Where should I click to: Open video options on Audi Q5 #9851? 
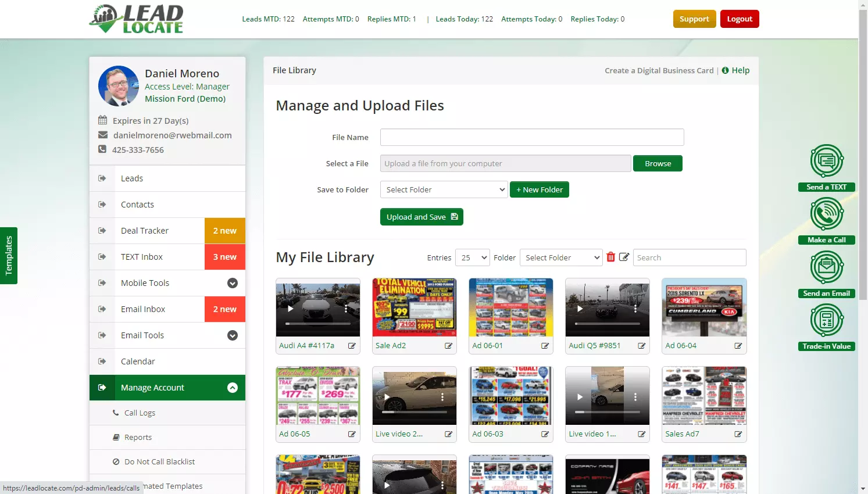(635, 309)
